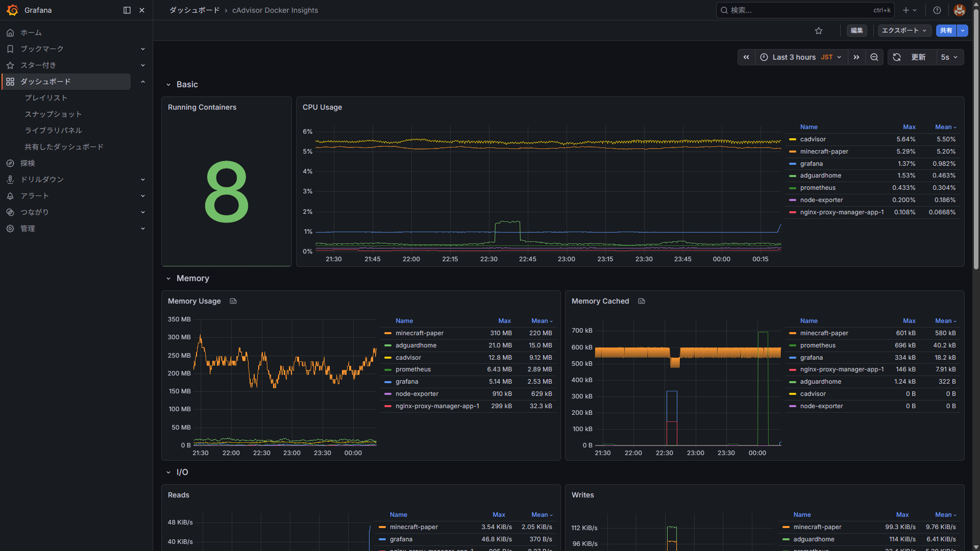The height and width of the screenshot is (551, 980).
Task: Click the Grafana logo icon
Action: pyautogui.click(x=13, y=10)
